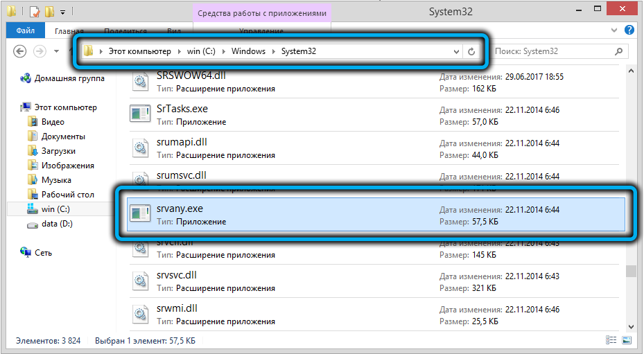644x354 pixels.
Task: Select data (D:) in the navigation pane
Action: (56, 224)
